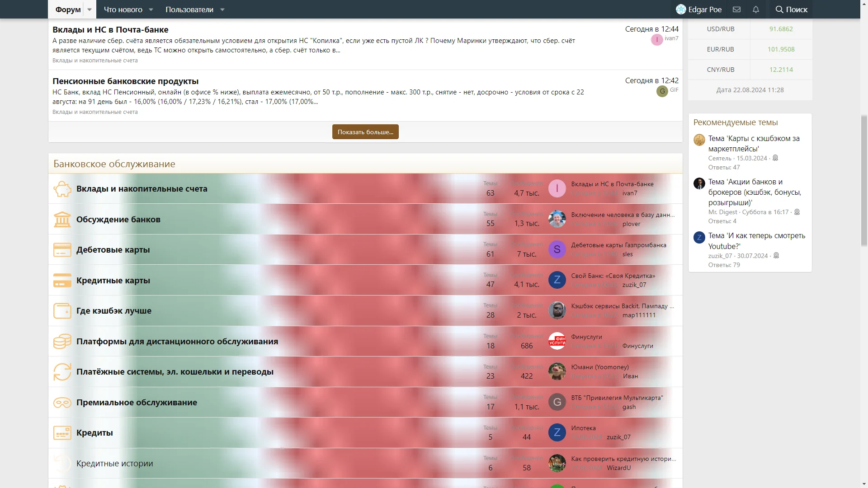Click the Финуслуги avatar thumbnail
This screenshot has width=868, height=488.
point(557,341)
